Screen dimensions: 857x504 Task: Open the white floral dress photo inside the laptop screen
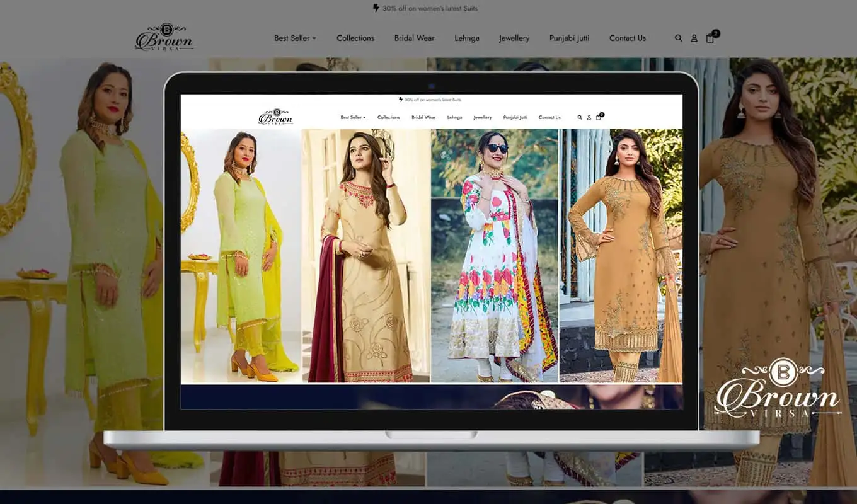[x=495, y=256]
